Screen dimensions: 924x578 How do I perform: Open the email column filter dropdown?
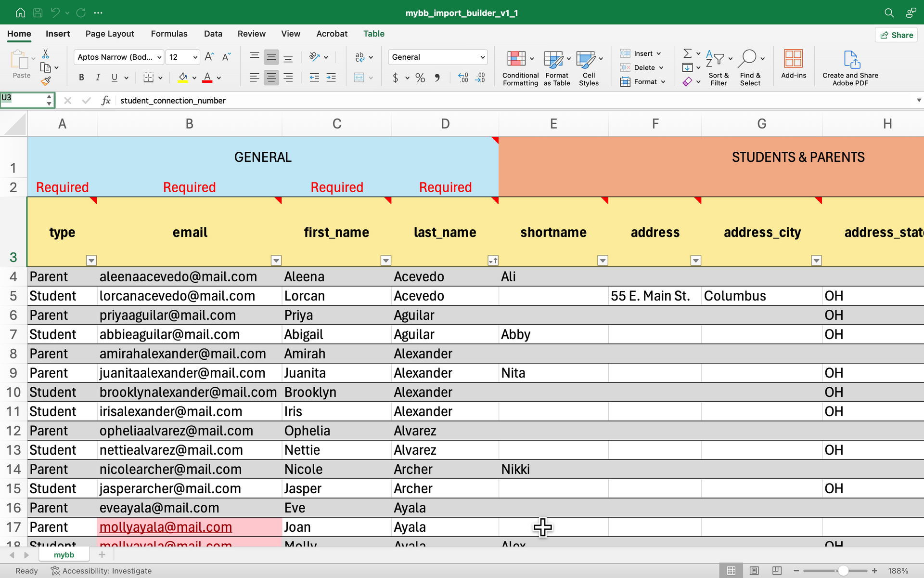click(x=276, y=261)
